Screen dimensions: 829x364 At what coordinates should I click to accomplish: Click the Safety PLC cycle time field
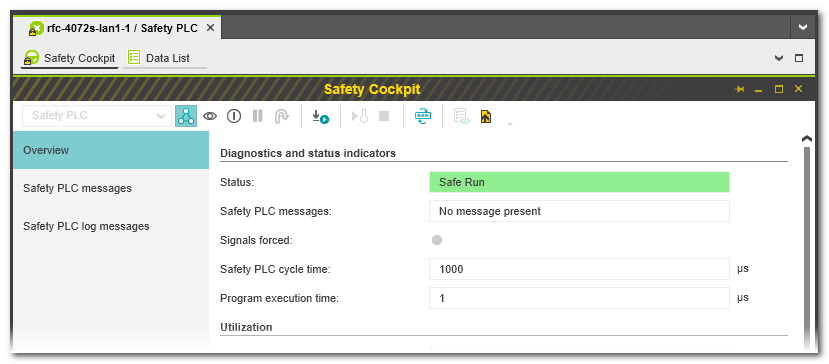(579, 269)
